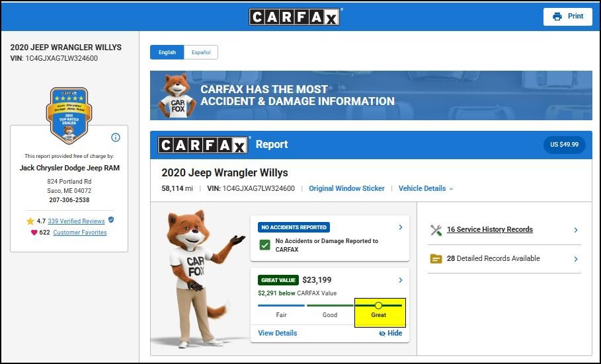Click the wrench service history icon
The width and height of the screenshot is (601, 364).
[436, 230]
